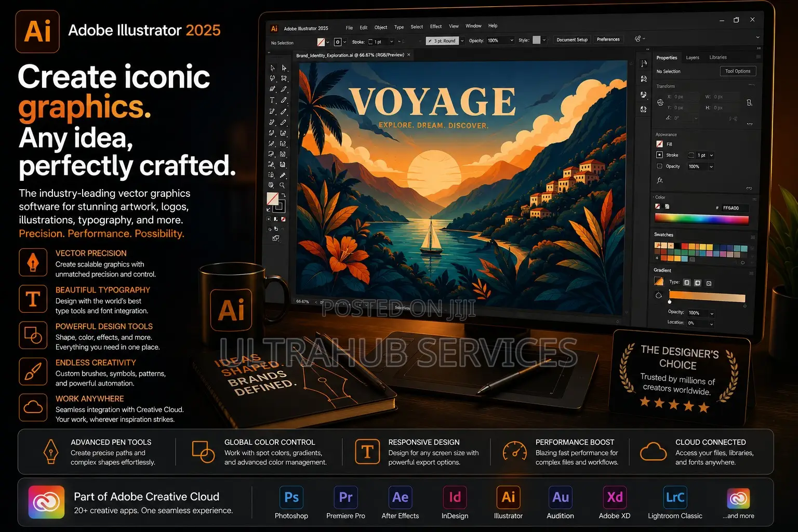The height and width of the screenshot is (532, 798).
Task: Open the control bar fill color dropdown arrow
Action: (328, 42)
